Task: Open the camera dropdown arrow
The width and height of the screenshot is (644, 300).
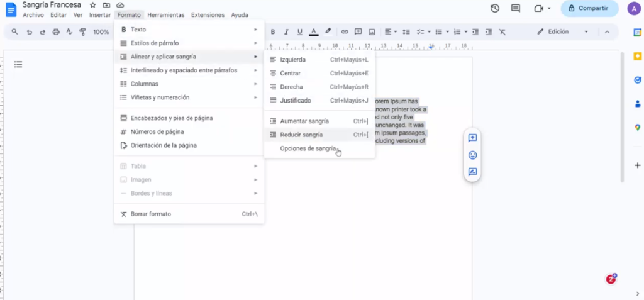Action: click(549, 8)
